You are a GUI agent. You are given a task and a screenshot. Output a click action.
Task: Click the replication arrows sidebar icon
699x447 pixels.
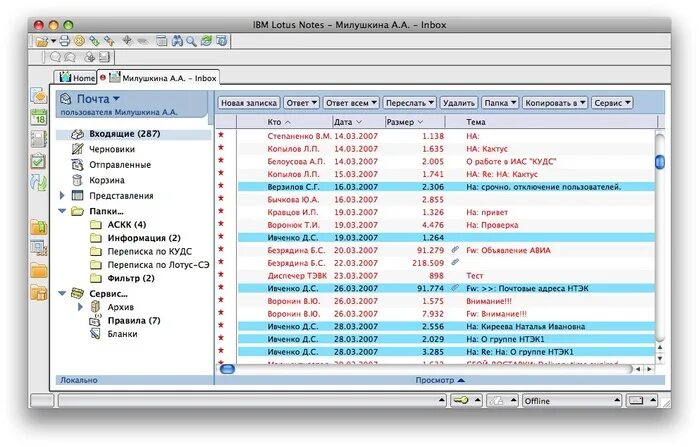coord(39,183)
